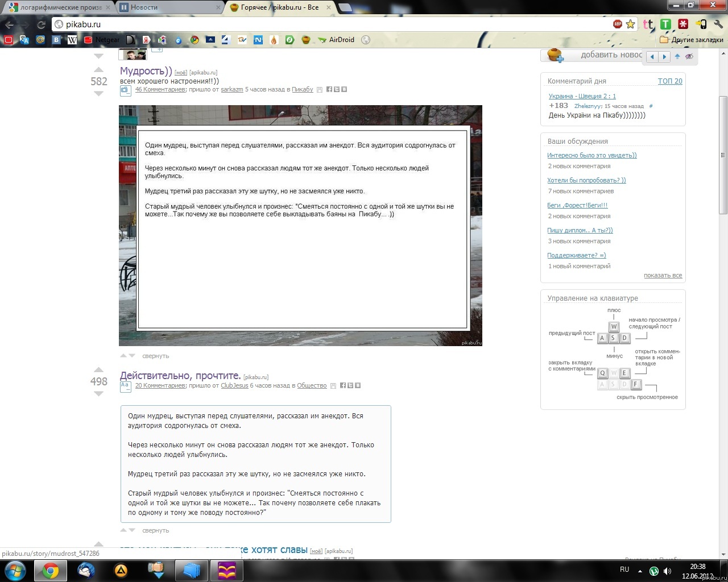Click the browser vertical scrollbar thumb
This screenshot has width=728, height=582.
tap(723, 153)
